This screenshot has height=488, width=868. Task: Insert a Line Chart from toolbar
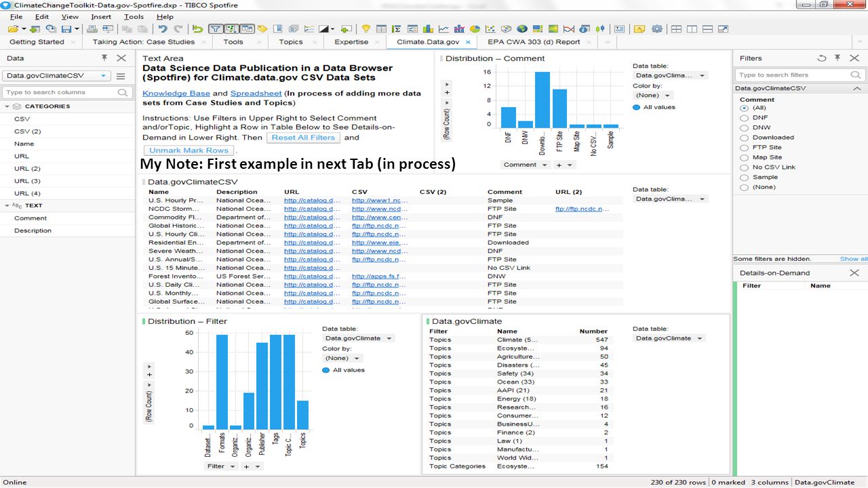(x=443, y=29)
